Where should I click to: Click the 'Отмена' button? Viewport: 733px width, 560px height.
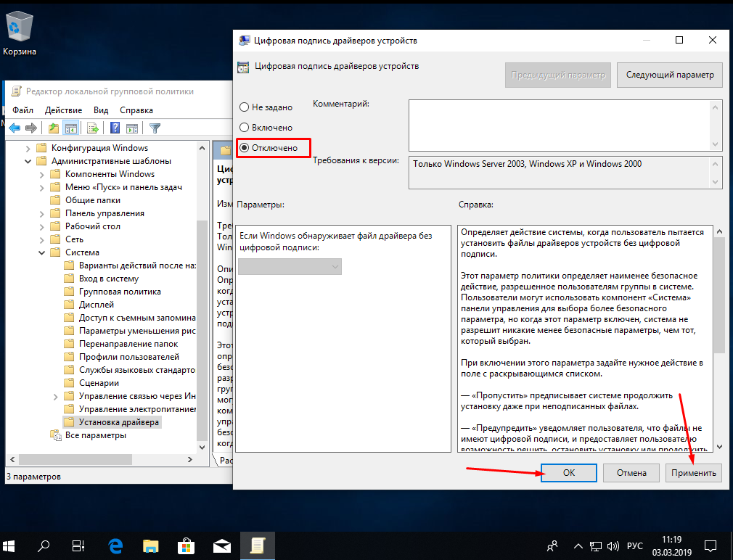point(631,473)
